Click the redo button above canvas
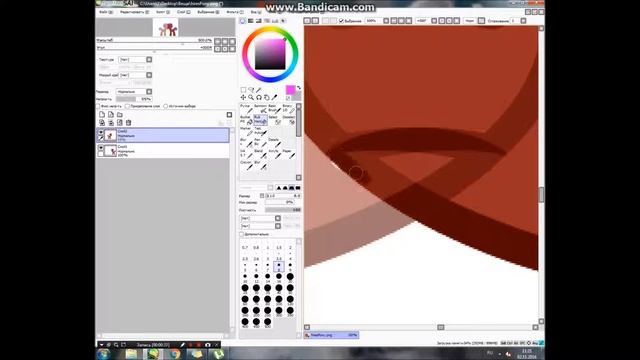The height and width of the screenshot is (360, 640). point(315,20)
